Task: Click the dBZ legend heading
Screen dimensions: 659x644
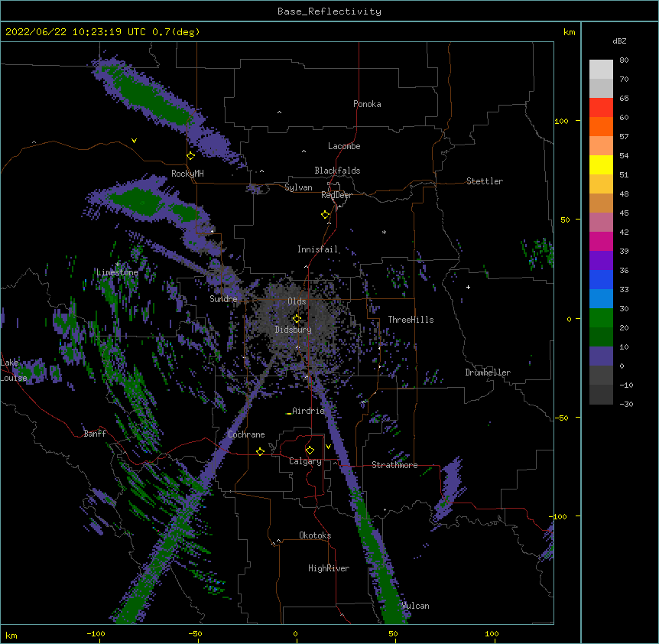Action: point(619,41)
